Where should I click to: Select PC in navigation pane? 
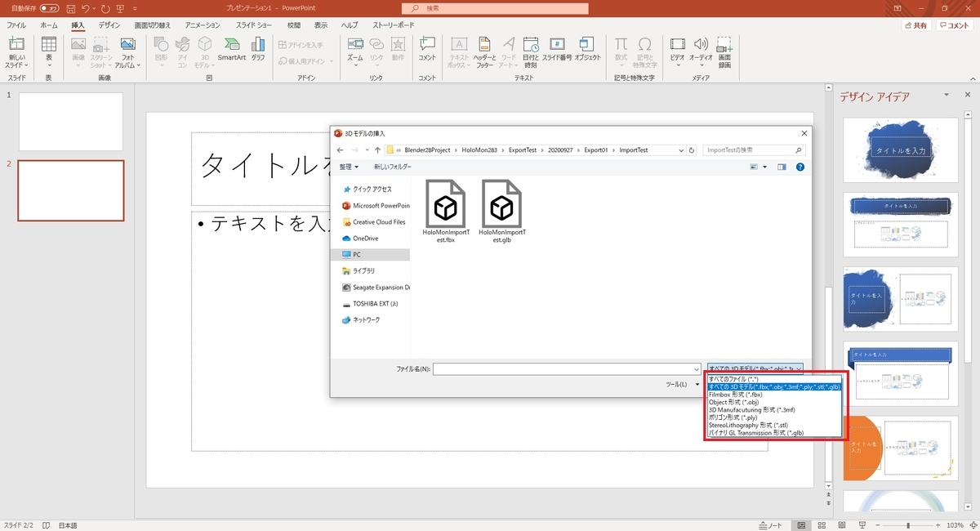pyautogui.click(x=370, y=254)
